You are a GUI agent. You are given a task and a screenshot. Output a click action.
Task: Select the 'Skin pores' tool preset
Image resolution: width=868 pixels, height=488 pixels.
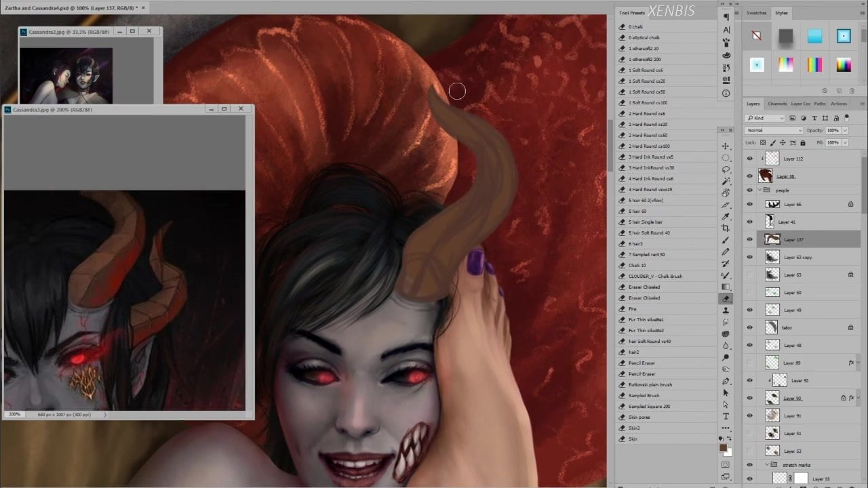639,417
